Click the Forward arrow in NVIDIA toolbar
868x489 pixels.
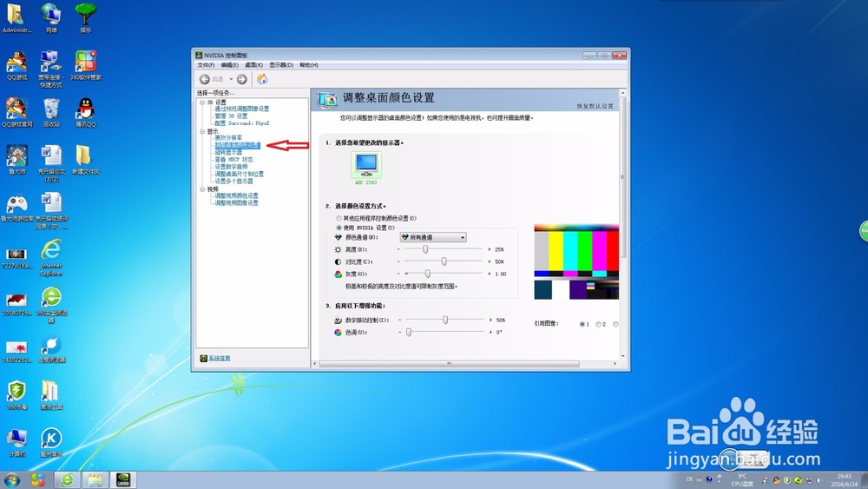pos(242,79)
